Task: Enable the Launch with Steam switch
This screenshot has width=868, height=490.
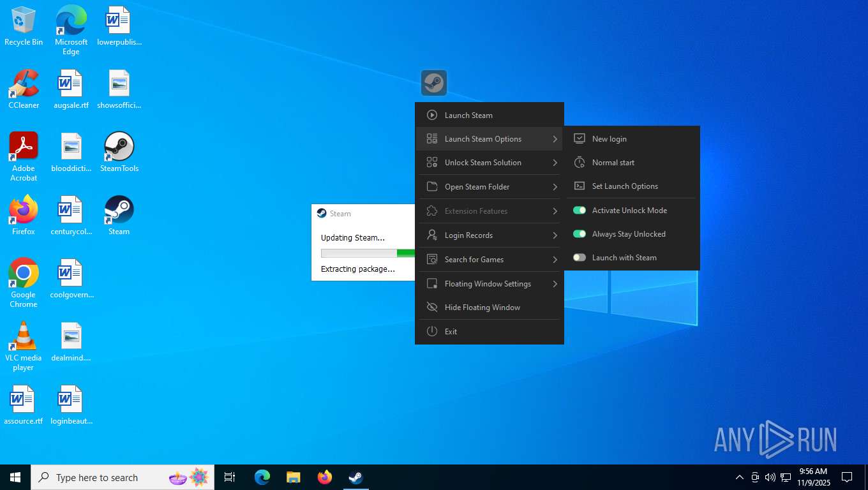Action: pos(580,258)
